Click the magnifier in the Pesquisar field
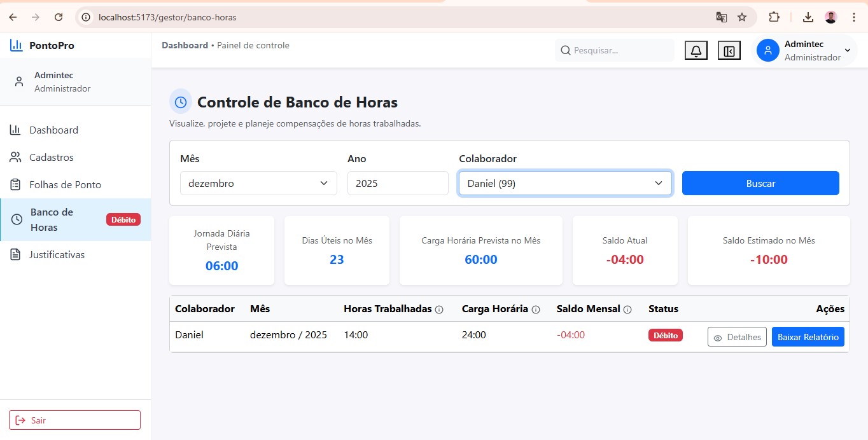 (x=566, y=50)
